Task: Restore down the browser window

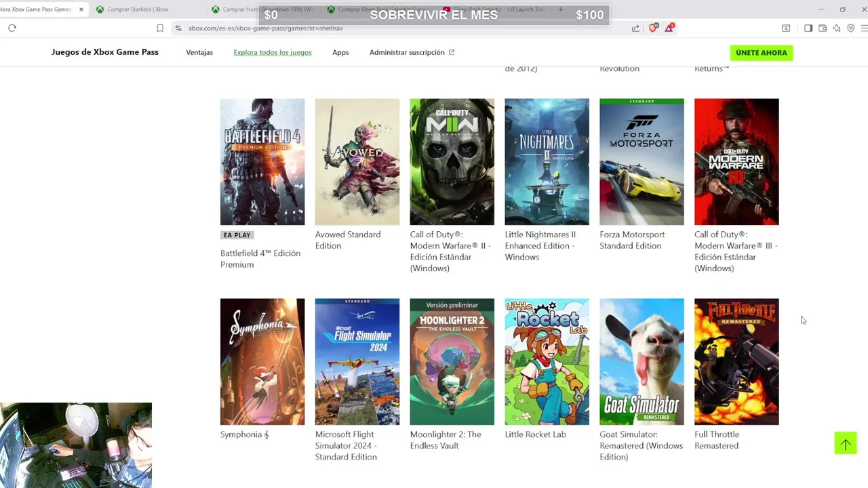Action: [842, 9]
